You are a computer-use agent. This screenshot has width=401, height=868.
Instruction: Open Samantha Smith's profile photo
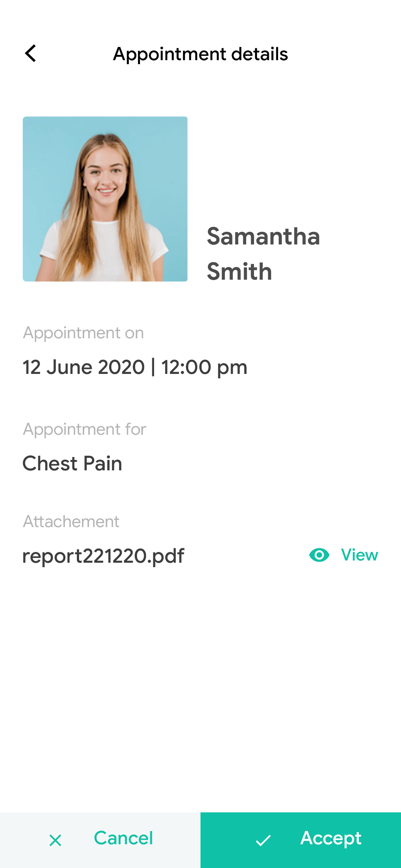pos(105,199)
